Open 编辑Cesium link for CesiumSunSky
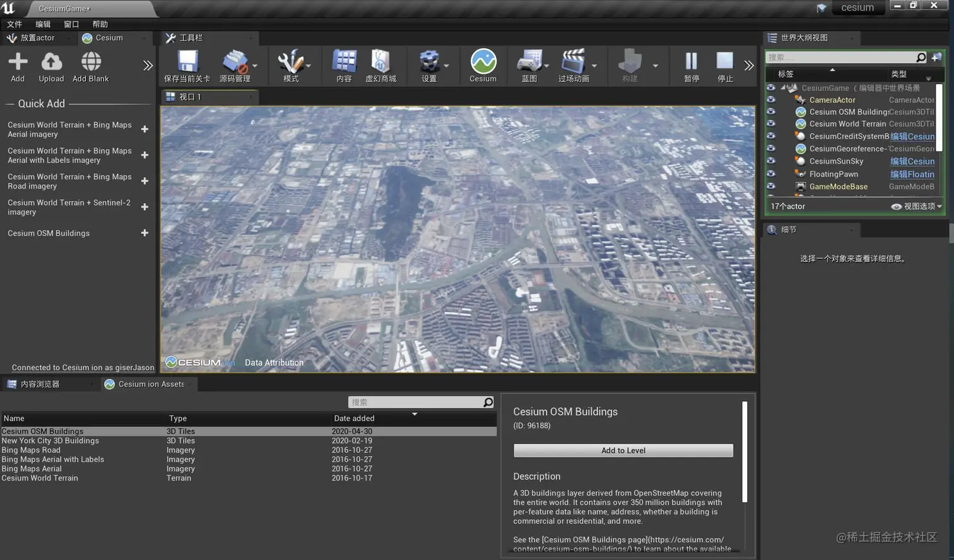The height and width of the screenshot is (560, 954). tap(912, 161)
